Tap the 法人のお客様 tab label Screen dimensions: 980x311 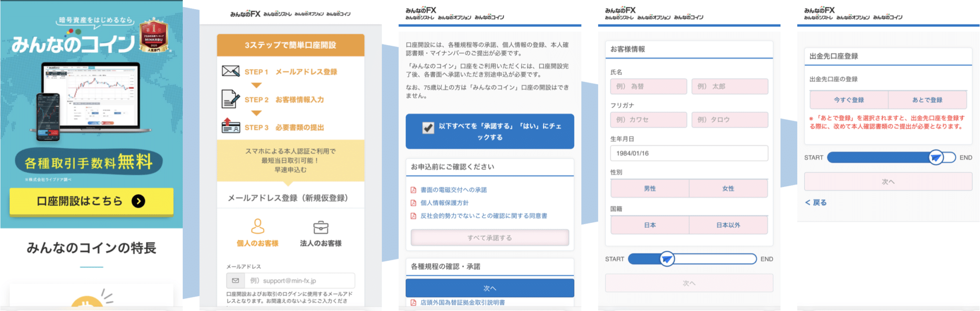[x=321, y=243]
